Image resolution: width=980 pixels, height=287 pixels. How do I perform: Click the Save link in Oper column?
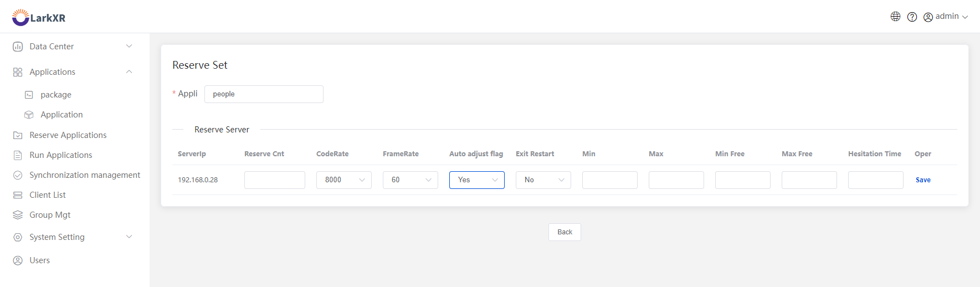click(x=923, y=180)
